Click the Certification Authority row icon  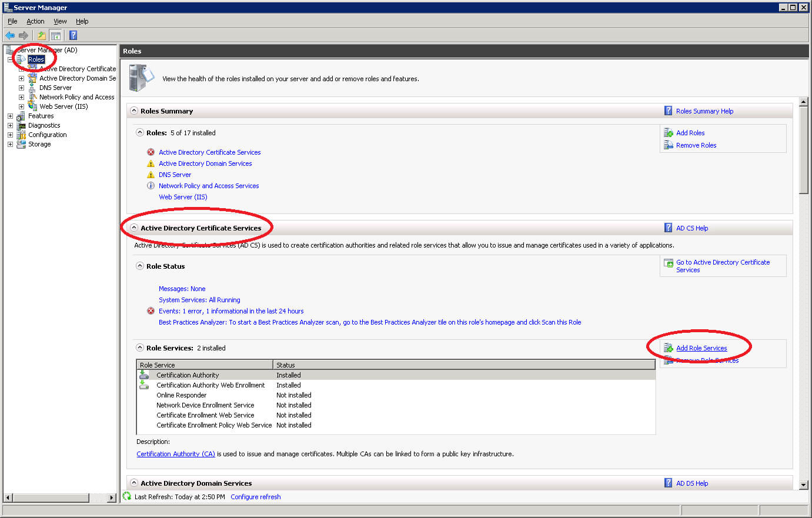(x=144, y=375)
